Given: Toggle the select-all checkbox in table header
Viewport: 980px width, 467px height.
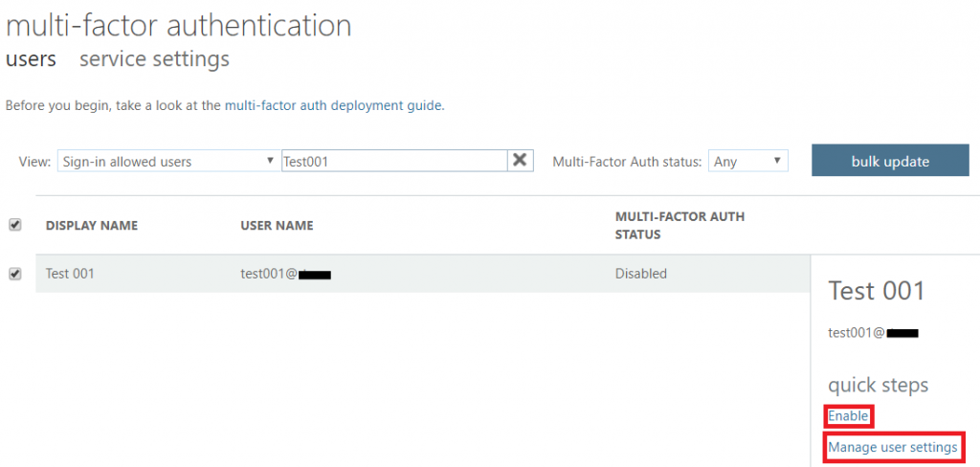Looking at the screenshot, I should (x=14, y=225).
